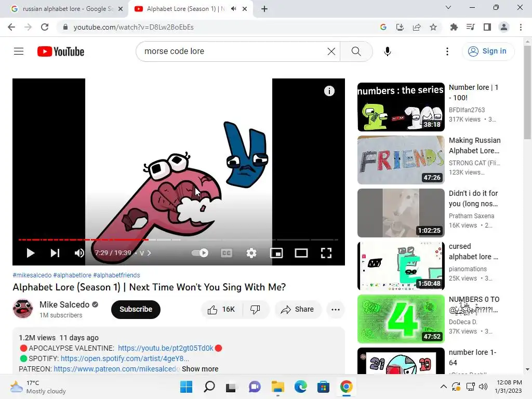Image resolution: width=532 pixels, height=399 pixels.
Task: Open YouTube settings three-dot menu
Action: (x=447, y=51)
